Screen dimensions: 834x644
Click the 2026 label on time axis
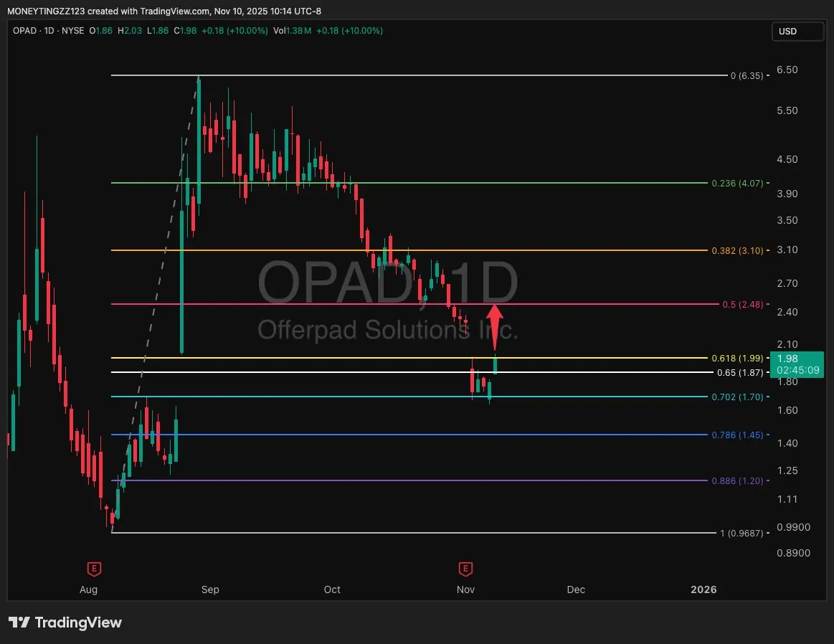click(703, 589)
